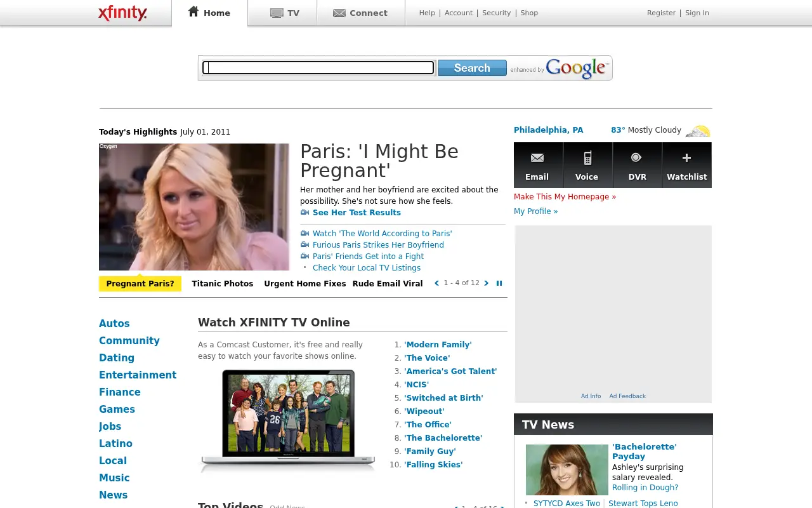Open Philadelphia, PA location link
Viewport: 812px width, 508px height.
(x=548, y=130)
